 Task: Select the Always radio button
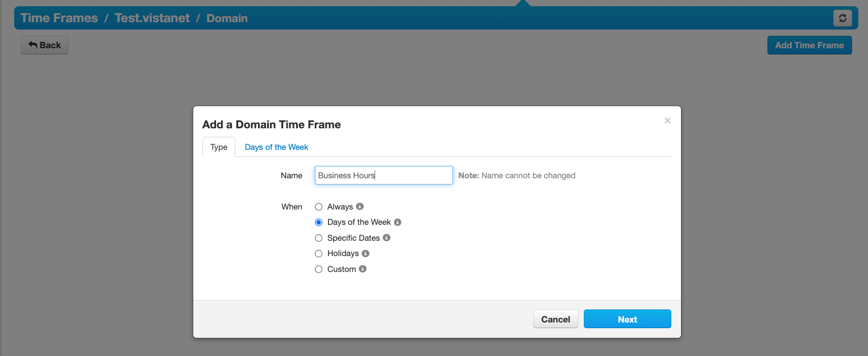point(319,207)
